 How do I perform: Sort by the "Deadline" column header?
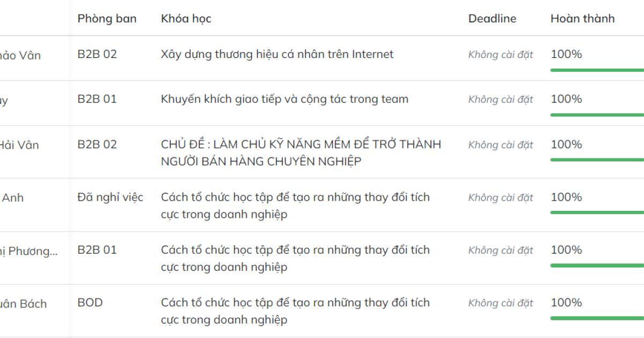[492, 18]
